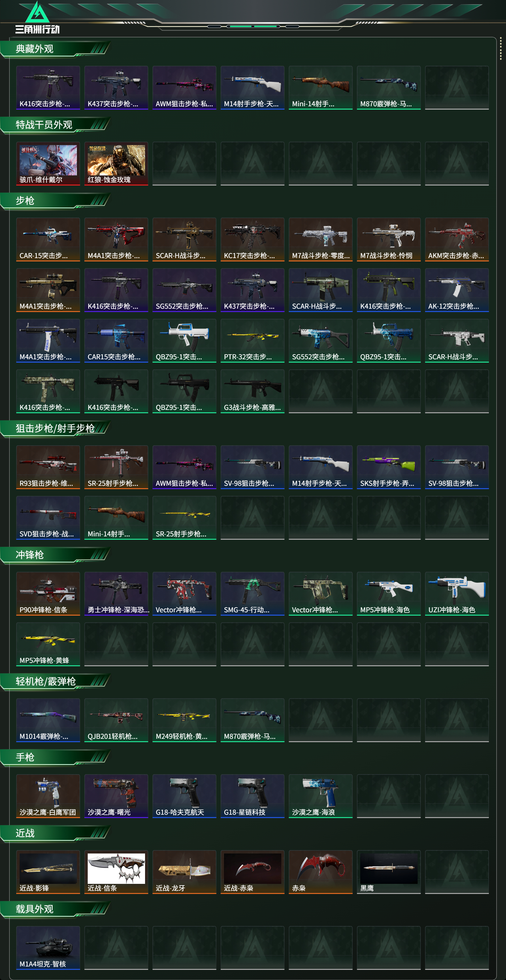Open the 红狼-蚀金玫瑰 operator skin
Screen dimensions: 506x980
pyautogui.click(x=116, y=164)
